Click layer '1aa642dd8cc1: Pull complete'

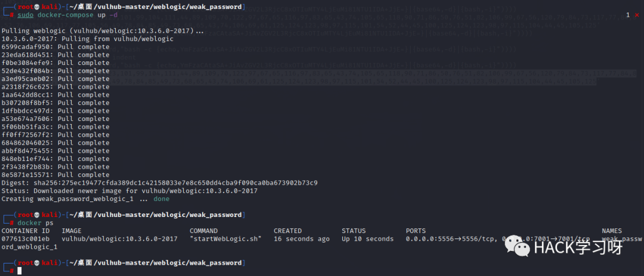pos(55,95)
